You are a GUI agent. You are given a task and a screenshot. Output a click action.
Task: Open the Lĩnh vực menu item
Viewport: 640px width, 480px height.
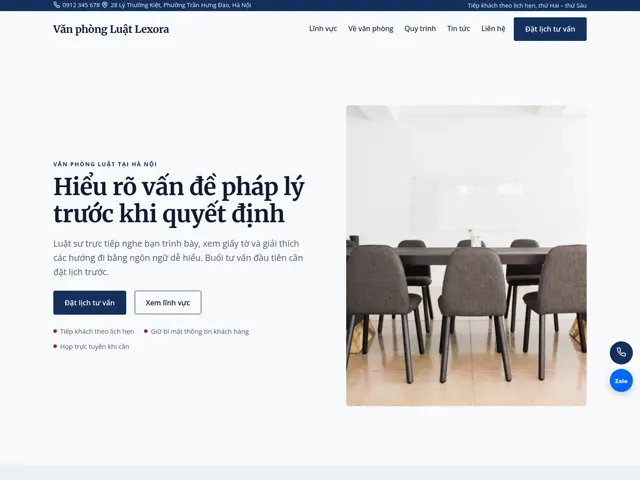(323, 29)
